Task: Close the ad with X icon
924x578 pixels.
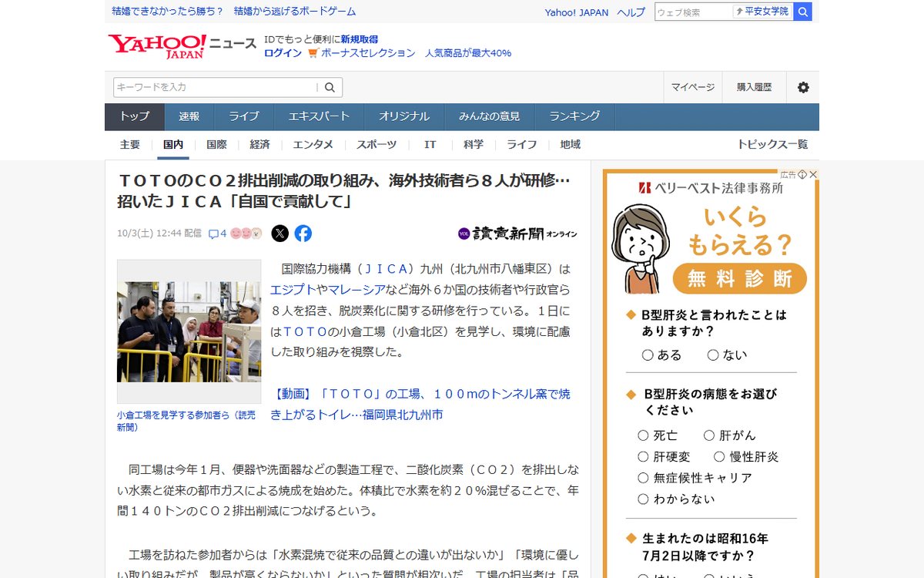Action: [812, 174]
